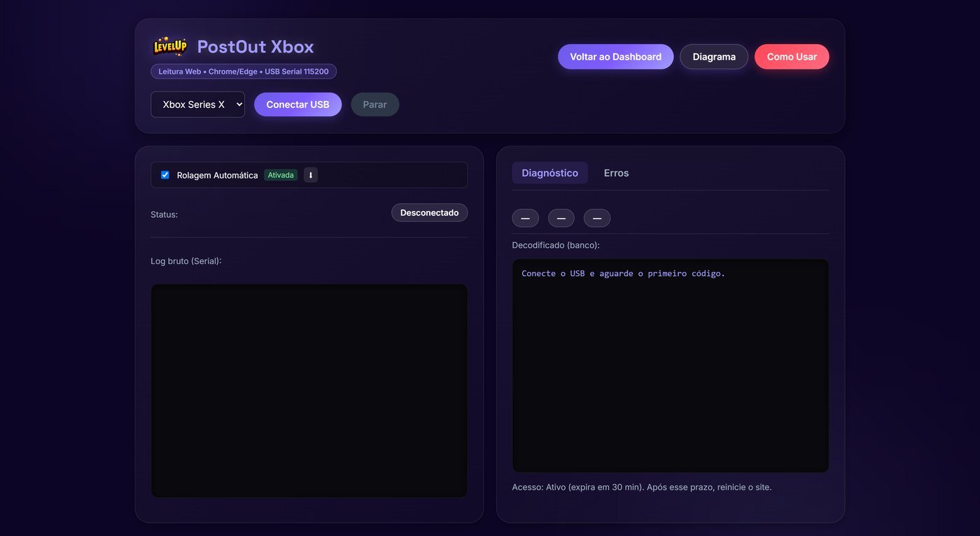This screenshot has width=980, height=536.
Task: Click the Leitura Web Chrome/Edge USB Serial badge
Action: [x=244, y=71]
